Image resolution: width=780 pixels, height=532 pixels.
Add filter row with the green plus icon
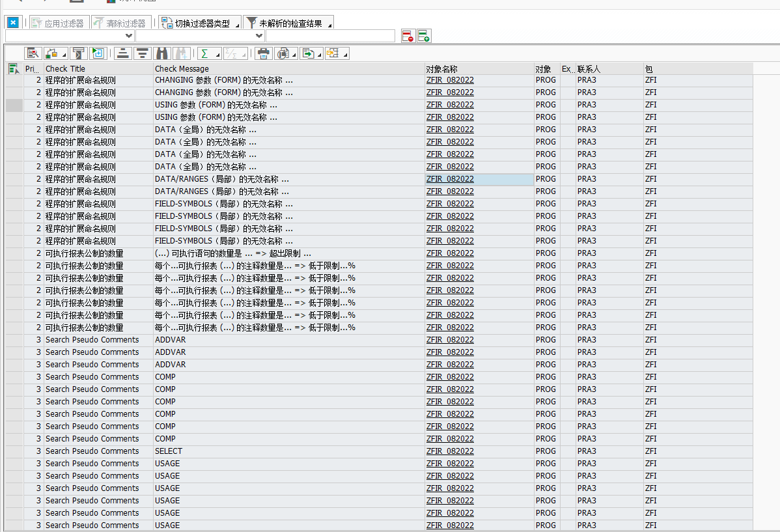424,36
